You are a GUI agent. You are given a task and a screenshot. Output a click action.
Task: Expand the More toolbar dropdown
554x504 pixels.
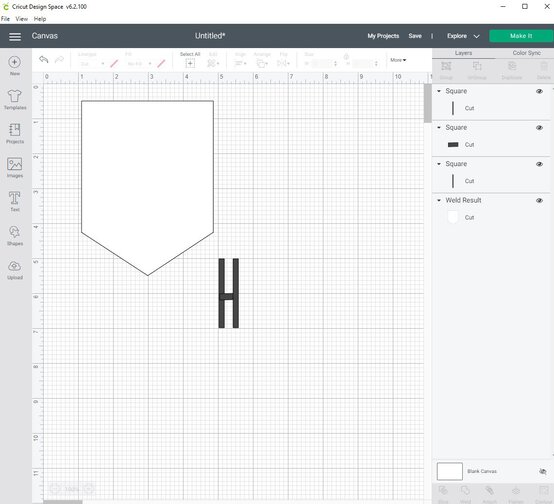(x=398, y=60)
